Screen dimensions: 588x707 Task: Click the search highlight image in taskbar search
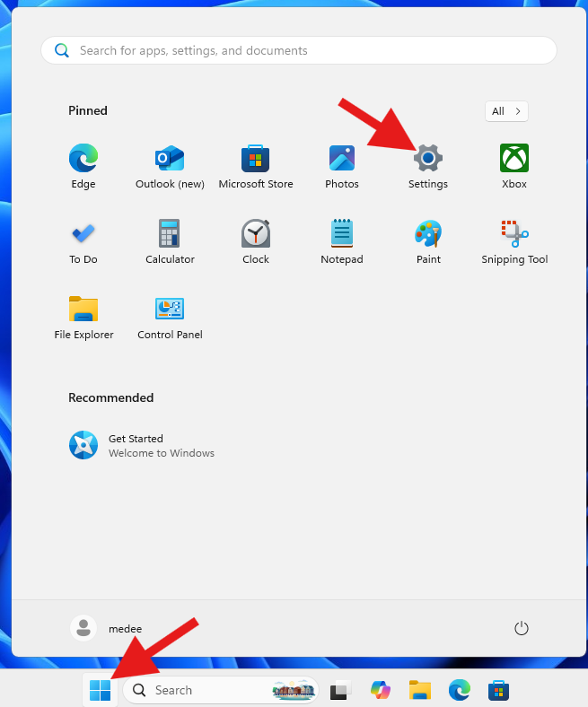tap(294, 689)
